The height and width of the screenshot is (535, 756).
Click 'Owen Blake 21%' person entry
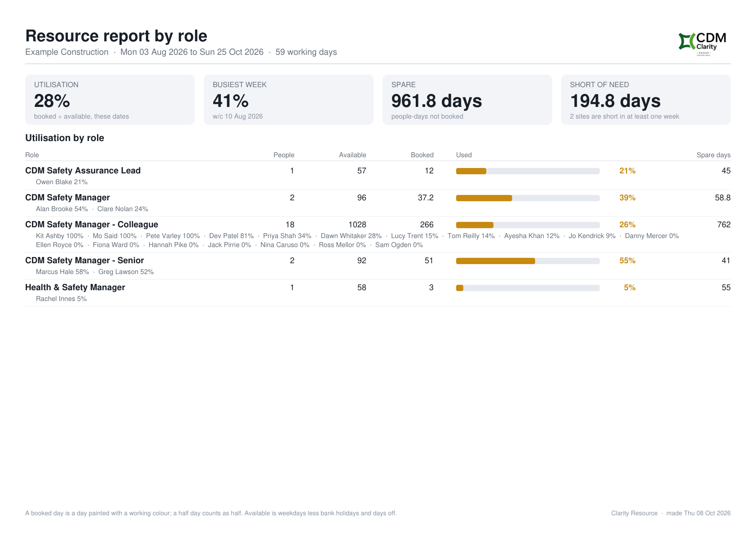point(62,182)
